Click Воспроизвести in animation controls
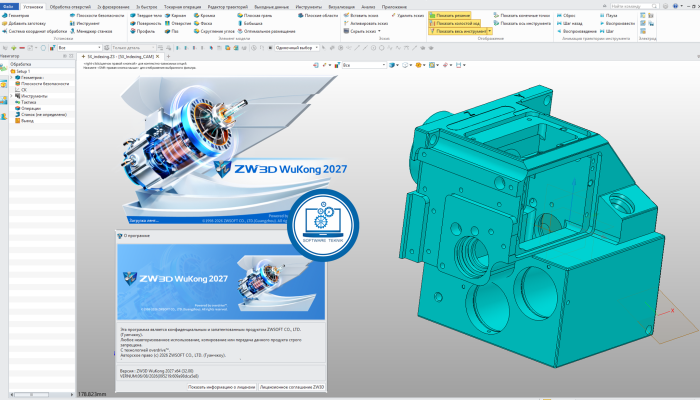 (x=617, y=23)
